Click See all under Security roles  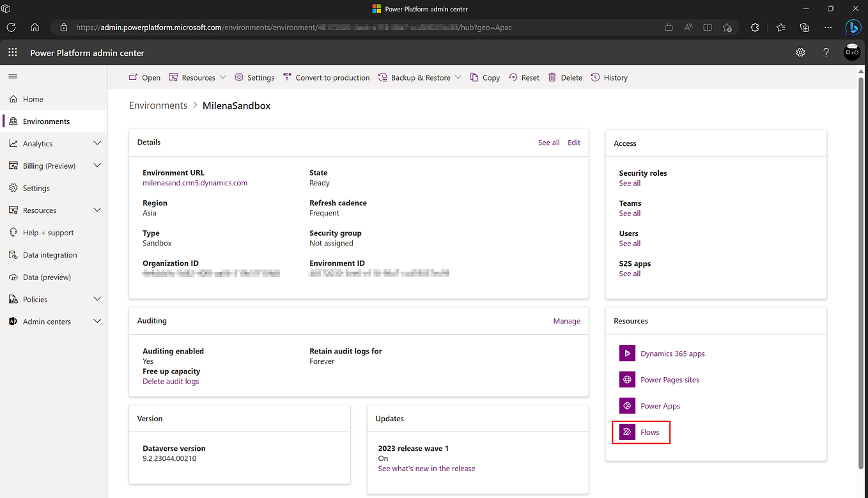click(x=630, y=183)
